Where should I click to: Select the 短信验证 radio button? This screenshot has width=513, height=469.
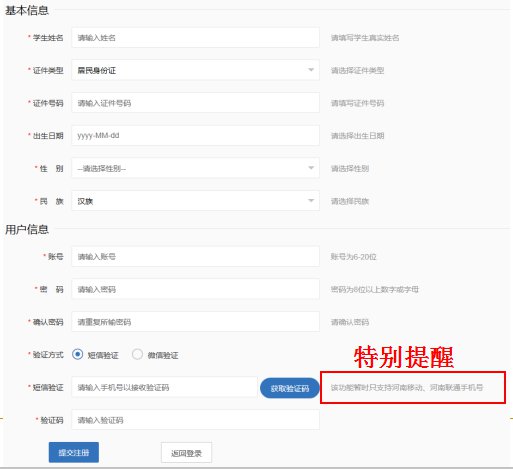tap(77, 354)
